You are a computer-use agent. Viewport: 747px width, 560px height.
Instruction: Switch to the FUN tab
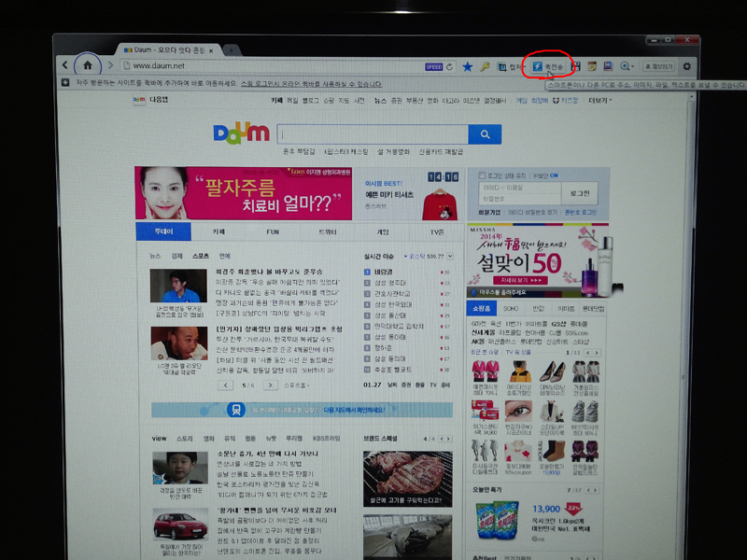tap(273, 231)
